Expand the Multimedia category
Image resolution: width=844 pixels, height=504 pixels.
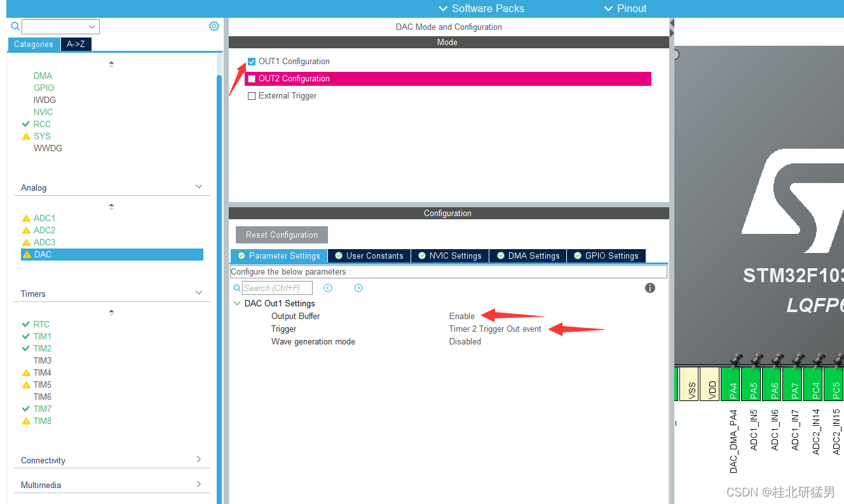pyautogui.click(x=199, y=484)
